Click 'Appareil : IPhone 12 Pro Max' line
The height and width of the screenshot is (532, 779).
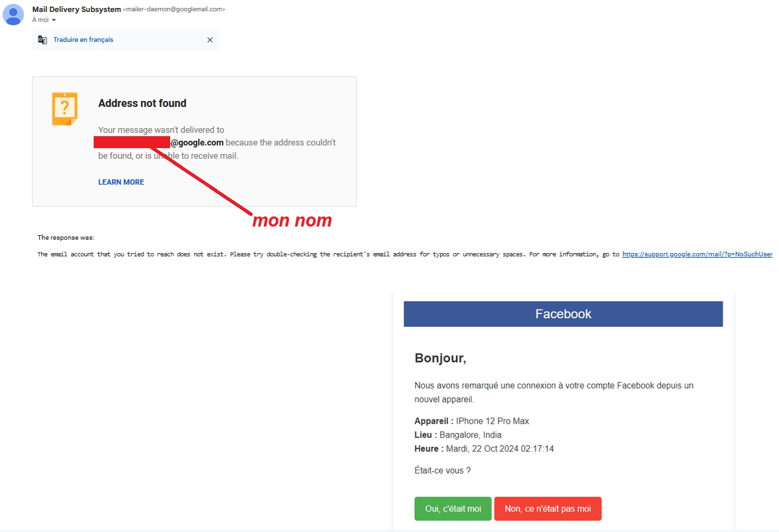pyautogui.click(x=471, y=421)
